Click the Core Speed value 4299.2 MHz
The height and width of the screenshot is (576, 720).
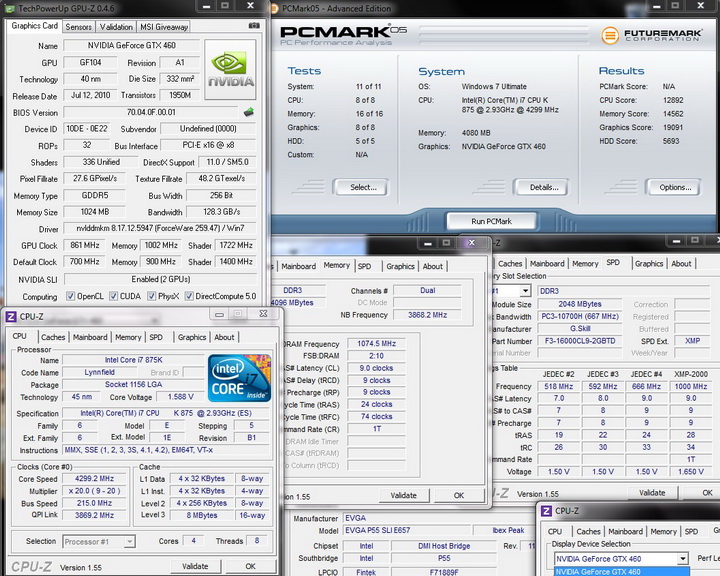tap(94, 478)
